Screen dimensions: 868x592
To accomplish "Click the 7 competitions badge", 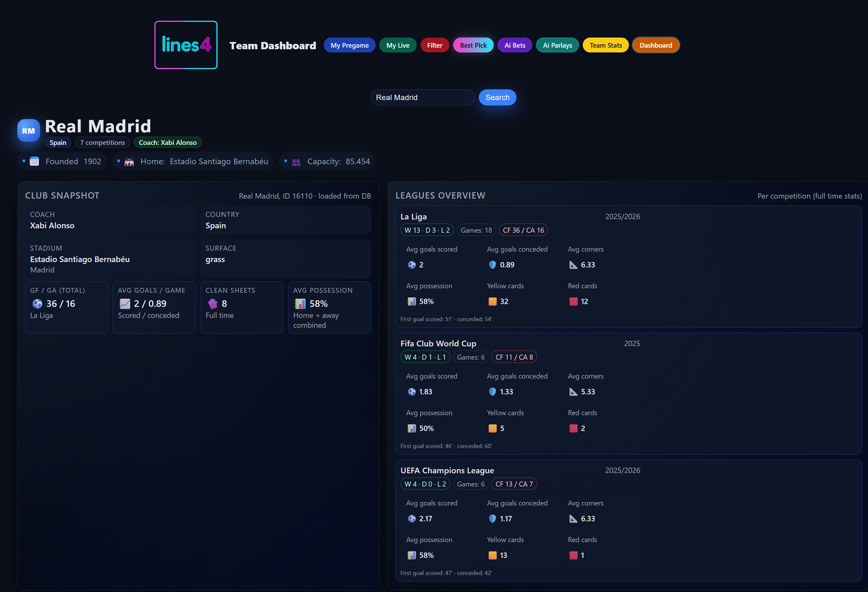I will click(102, 143).
